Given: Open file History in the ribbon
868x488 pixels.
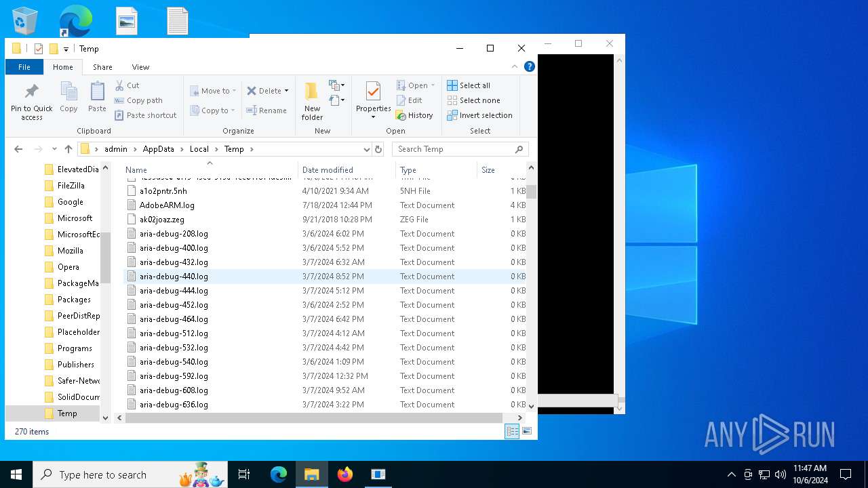Looking at the screenshot, I should [414, 115].
